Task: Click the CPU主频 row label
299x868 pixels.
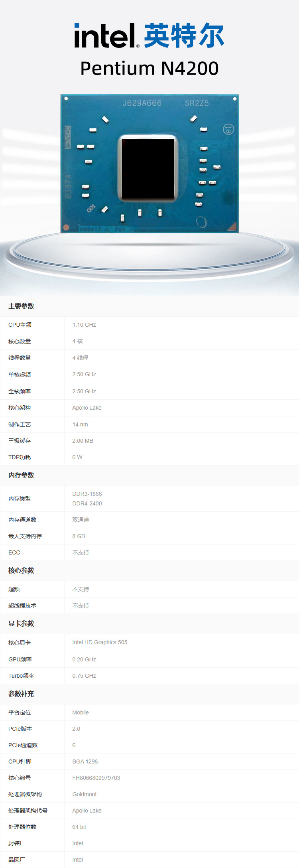Action: [x=20, y=325]
